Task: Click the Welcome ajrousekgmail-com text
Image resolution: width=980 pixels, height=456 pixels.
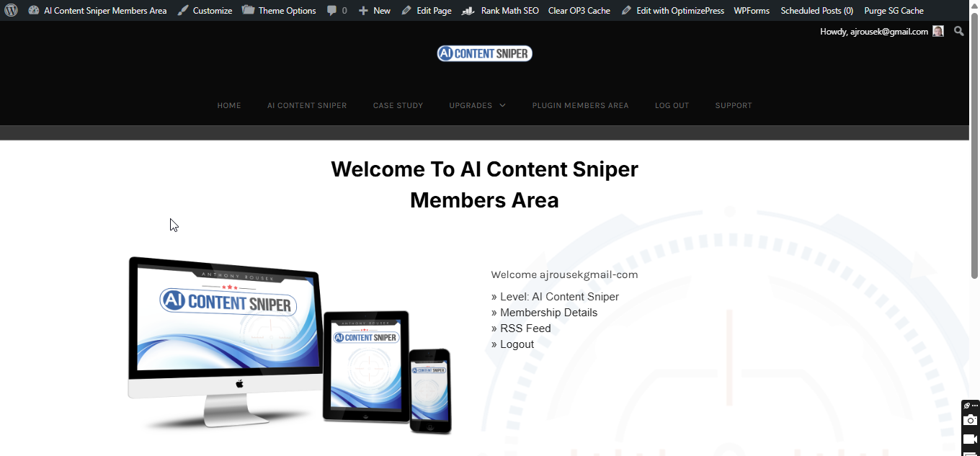Action: click(x=564, y=274)
